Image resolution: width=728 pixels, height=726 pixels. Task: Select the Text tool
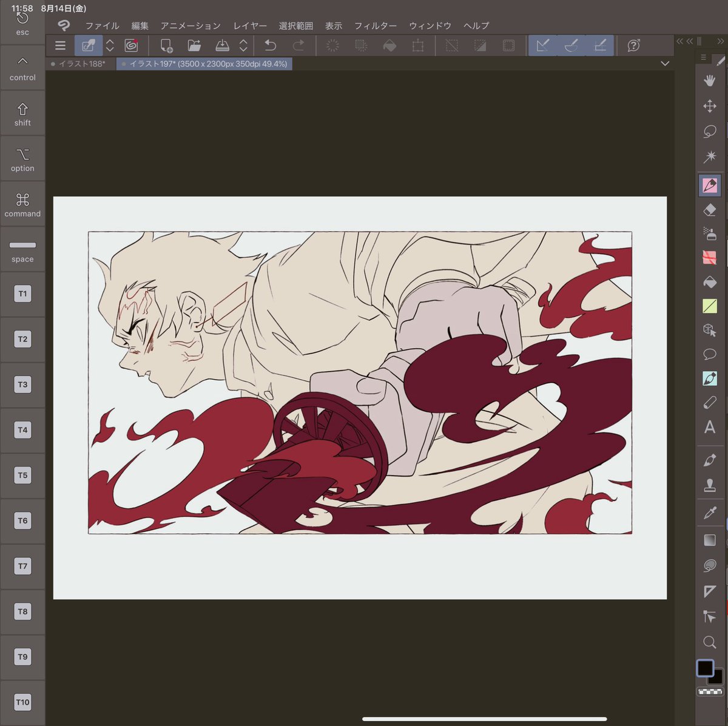[x=710, y=427]
